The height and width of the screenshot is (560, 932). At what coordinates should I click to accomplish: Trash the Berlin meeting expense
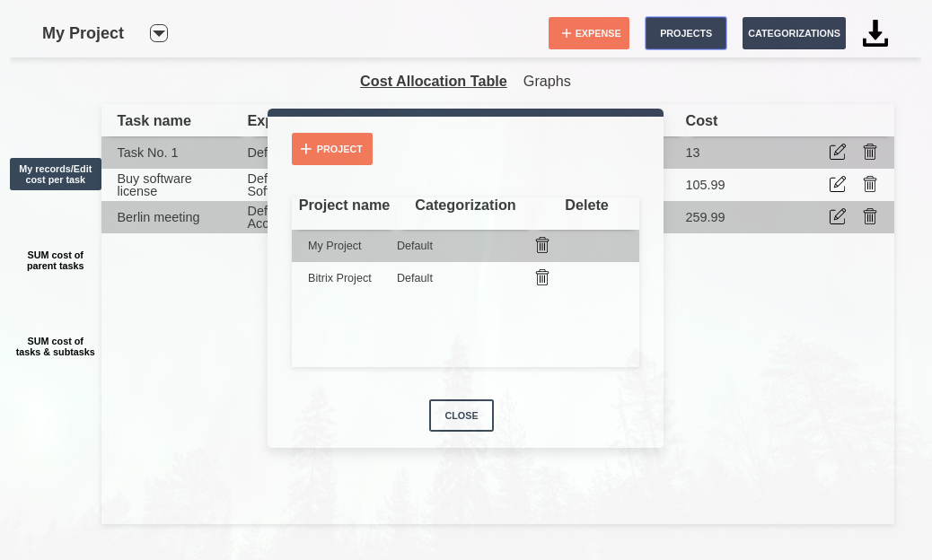click(x=870, y=216)
